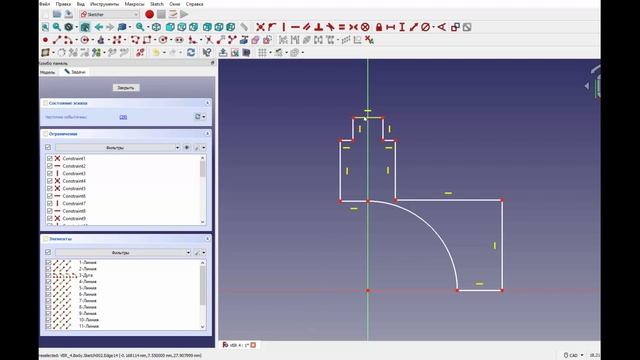Apply the perpendicular constraint tool
The height and width of the screenshot is (360, 640).
[319, 27]
